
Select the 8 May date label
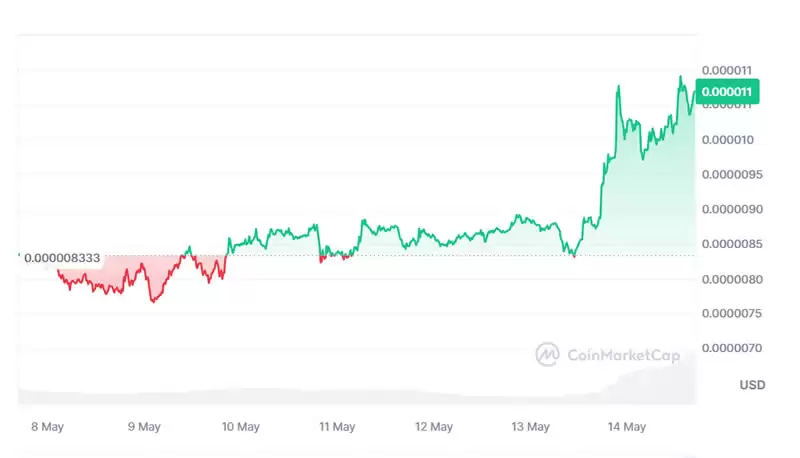pos(48,427)
